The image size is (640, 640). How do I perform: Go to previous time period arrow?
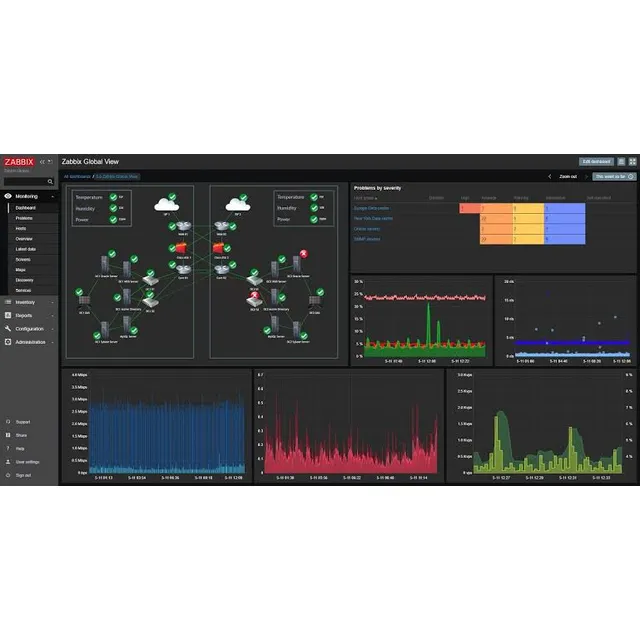[x=549, y=177]
